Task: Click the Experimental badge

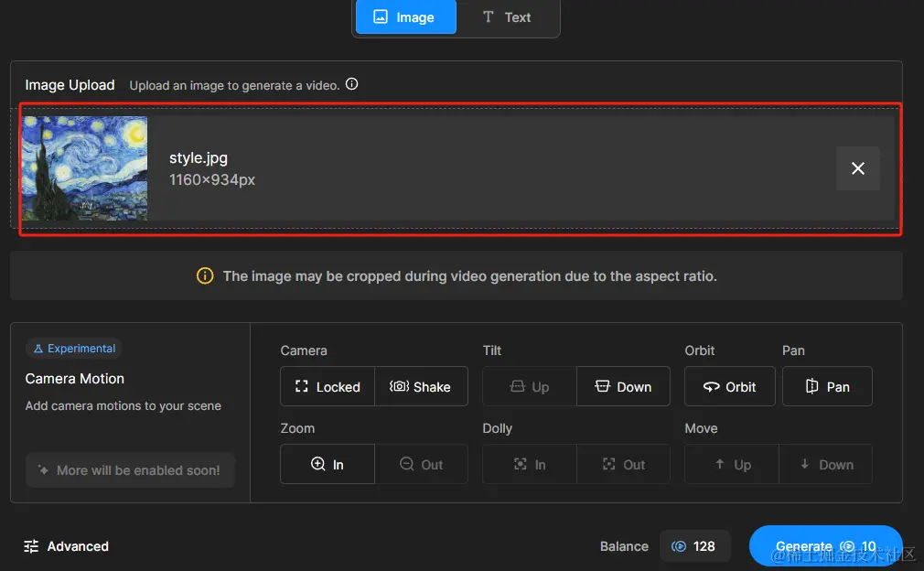Action: click(x=74, y=349)
